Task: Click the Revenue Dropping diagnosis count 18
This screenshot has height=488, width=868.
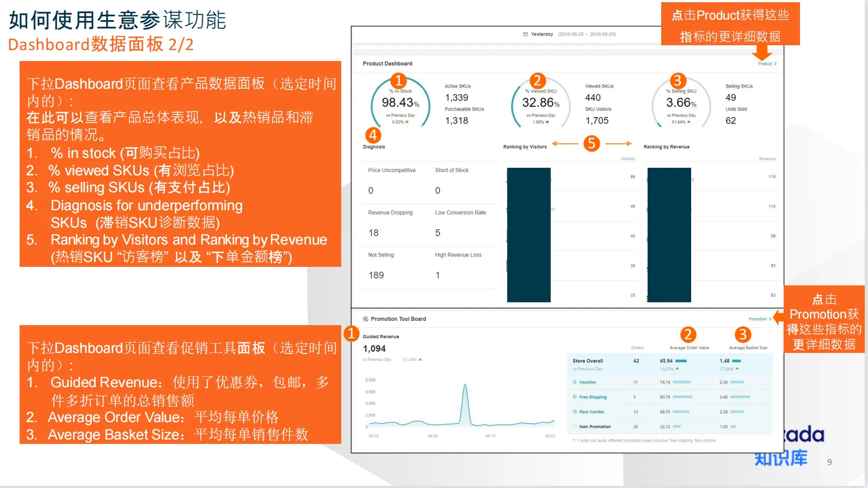Action: pos(373,233)
